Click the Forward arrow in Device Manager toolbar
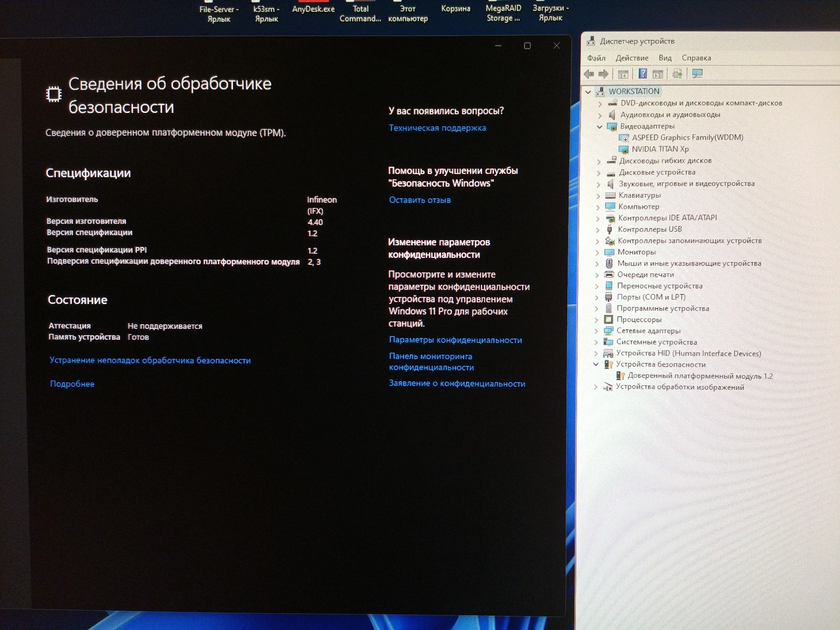 pos(604,74)
